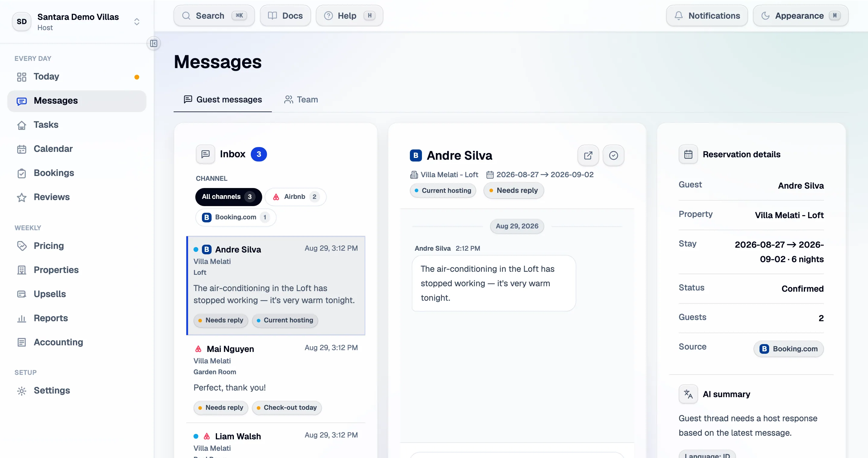
Task: Click Check-out today tag on Mai Nguyen
Action: [x=287, y=407]
